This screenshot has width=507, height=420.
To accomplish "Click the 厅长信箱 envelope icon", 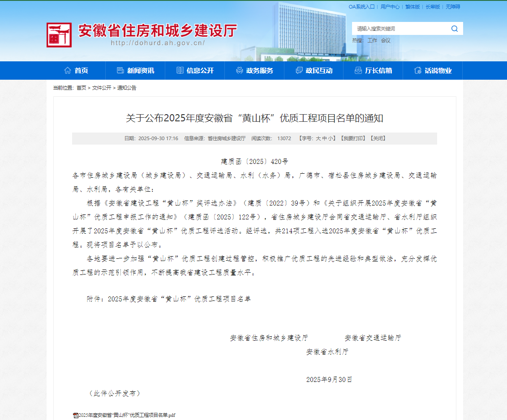I will [x=357, y=70].
